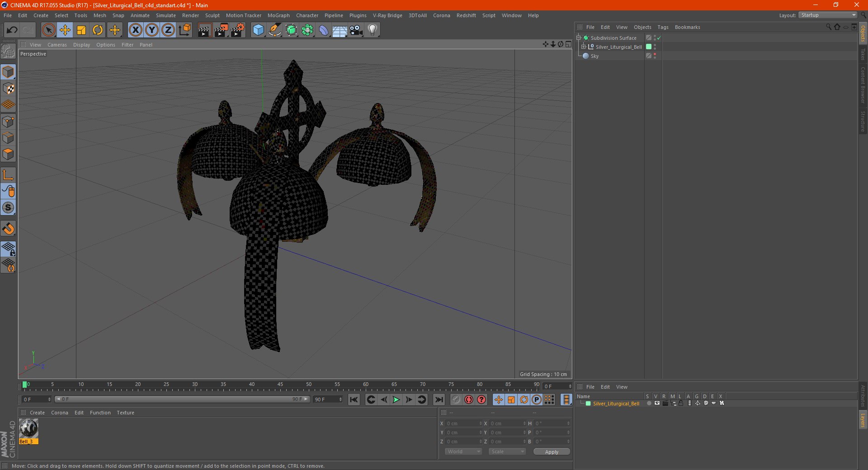The width and height of the screenshot is (868, 470).
Task: Enable Axis mode L-shaped icon
Action: (8, 175)
